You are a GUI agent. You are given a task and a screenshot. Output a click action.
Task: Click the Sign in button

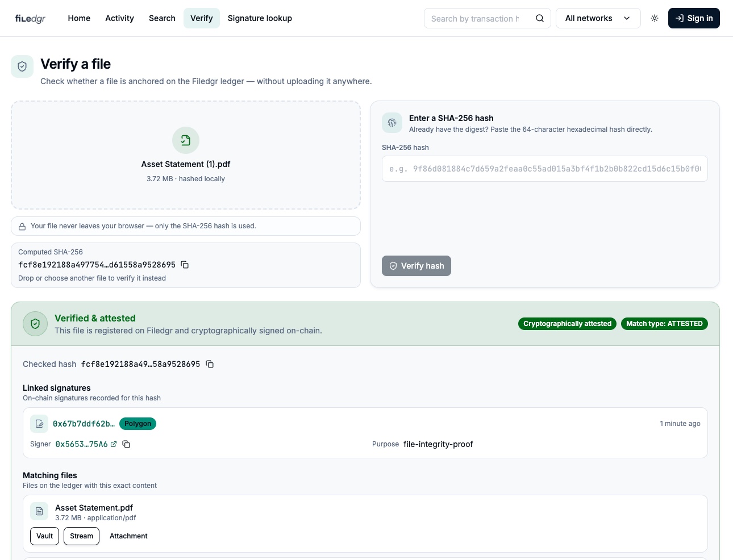694,18
